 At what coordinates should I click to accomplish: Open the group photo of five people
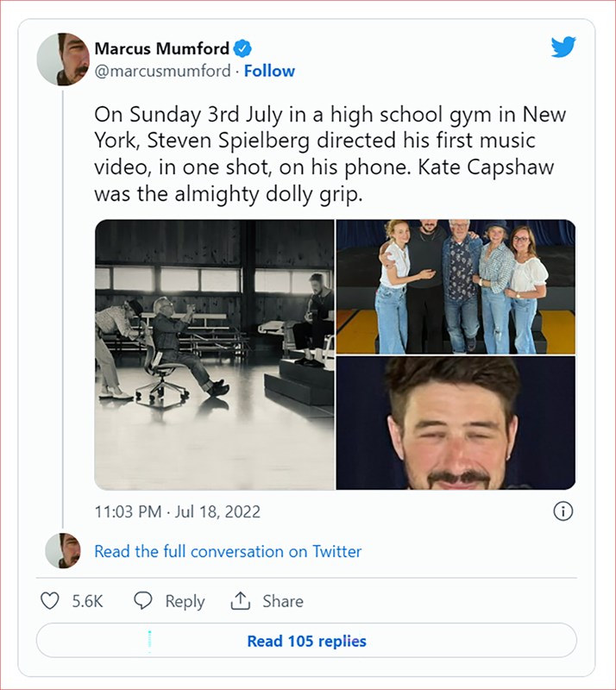click(456, 286)
